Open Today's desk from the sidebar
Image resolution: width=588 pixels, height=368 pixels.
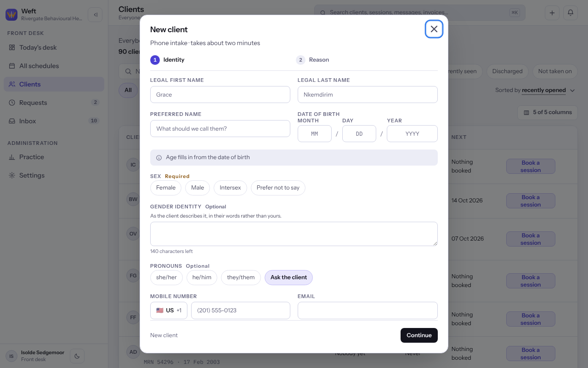click(54, 47)
